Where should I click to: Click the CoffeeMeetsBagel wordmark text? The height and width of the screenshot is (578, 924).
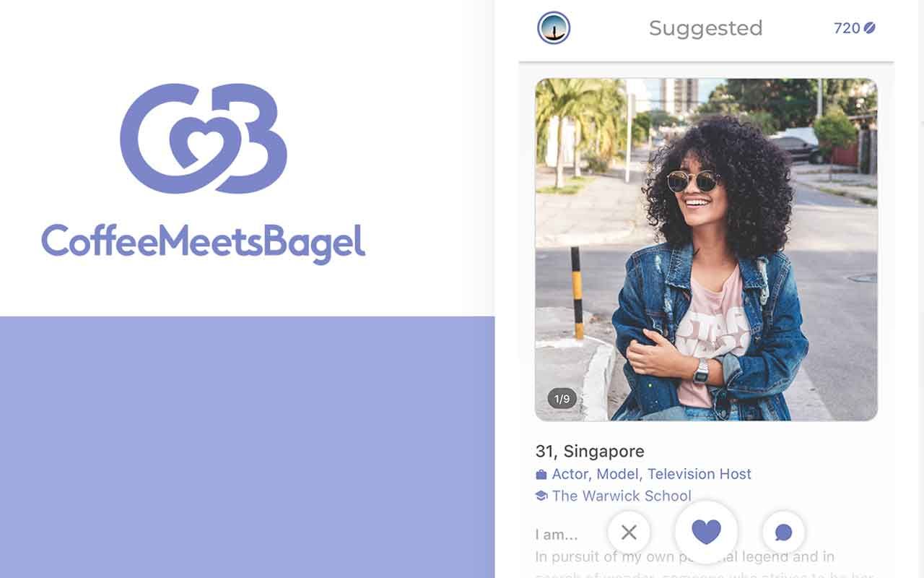203,242
